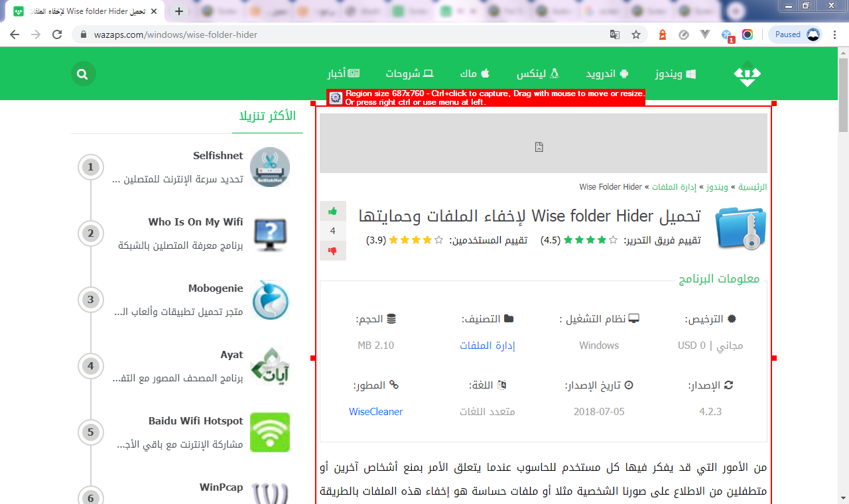The height and width of the screenshot is (504, 849).
Task: Open the Selfishnet title link
Action: click(218, 156)
